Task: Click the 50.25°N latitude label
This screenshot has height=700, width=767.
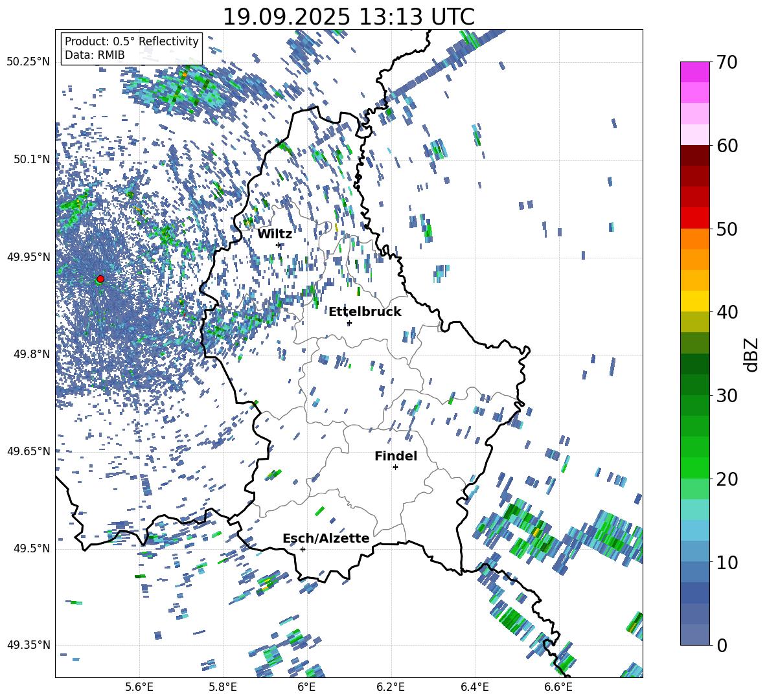Action: click(x=29, y=62)
